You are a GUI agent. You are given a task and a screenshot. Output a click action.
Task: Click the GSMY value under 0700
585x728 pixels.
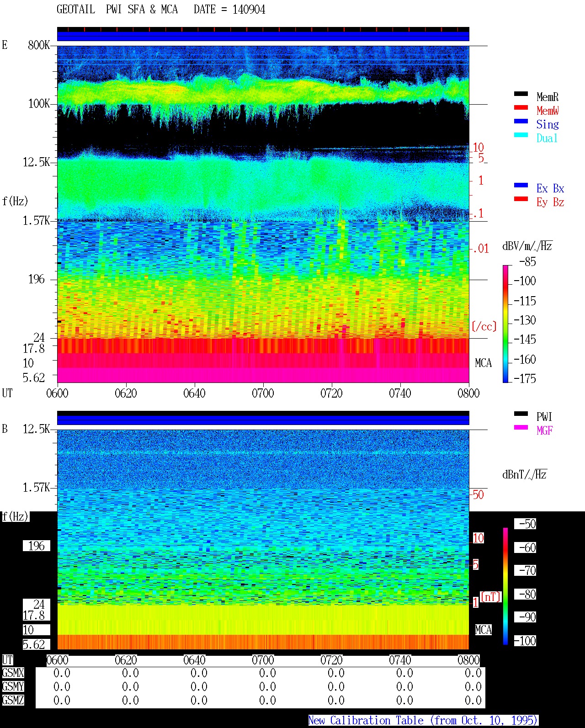267,686
